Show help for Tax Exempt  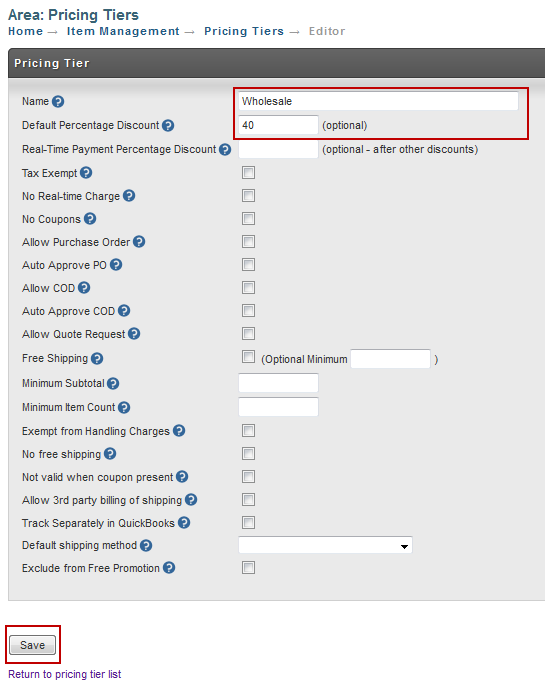click(x=86, y=173)
